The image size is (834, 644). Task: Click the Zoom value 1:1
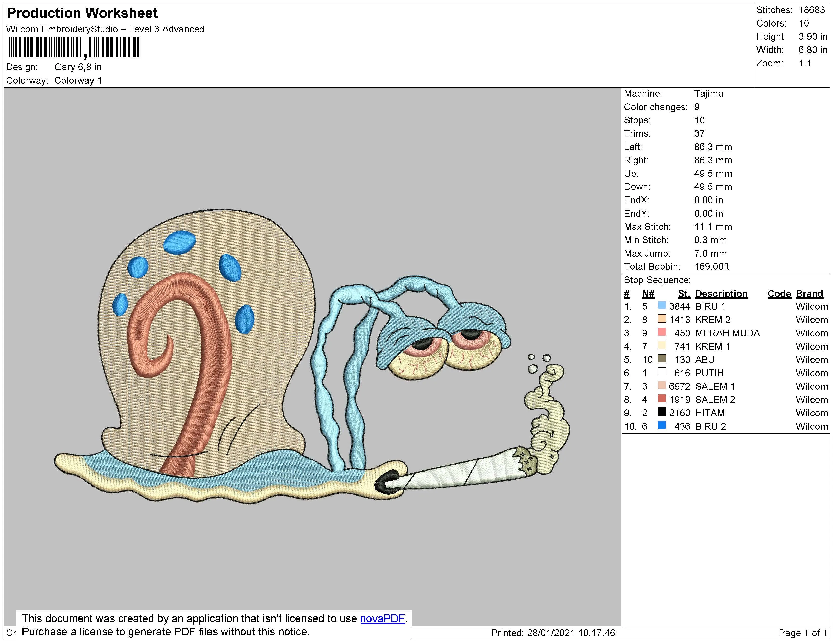tap(805, 63)
